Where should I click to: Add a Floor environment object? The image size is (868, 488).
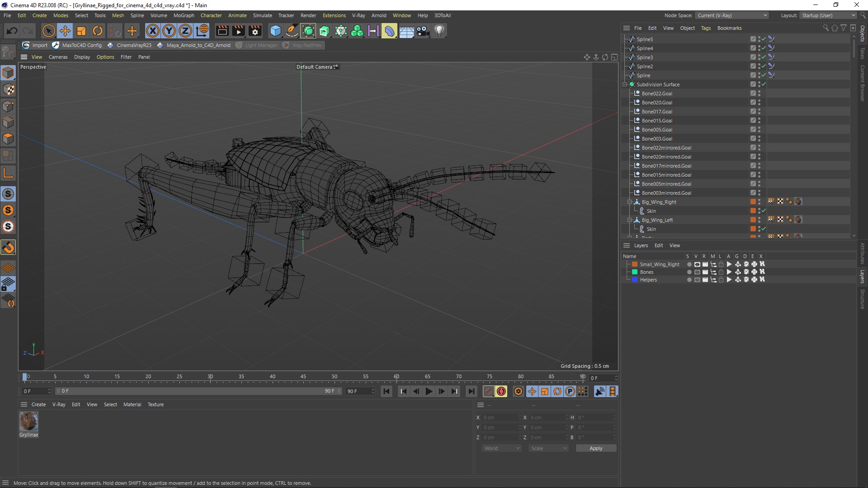406,31
